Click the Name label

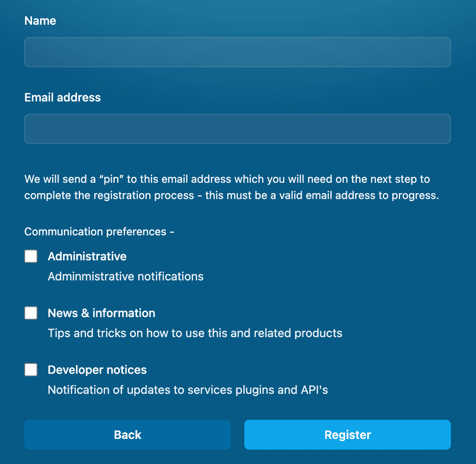40,20
